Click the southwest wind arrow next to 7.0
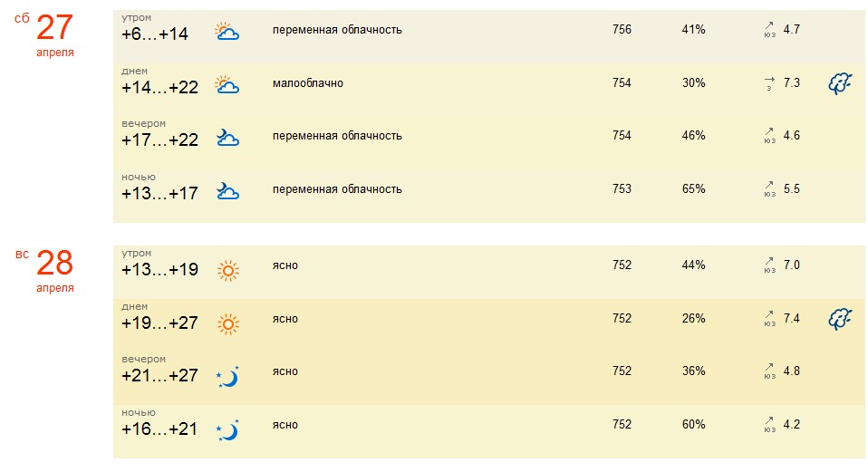 769,264
